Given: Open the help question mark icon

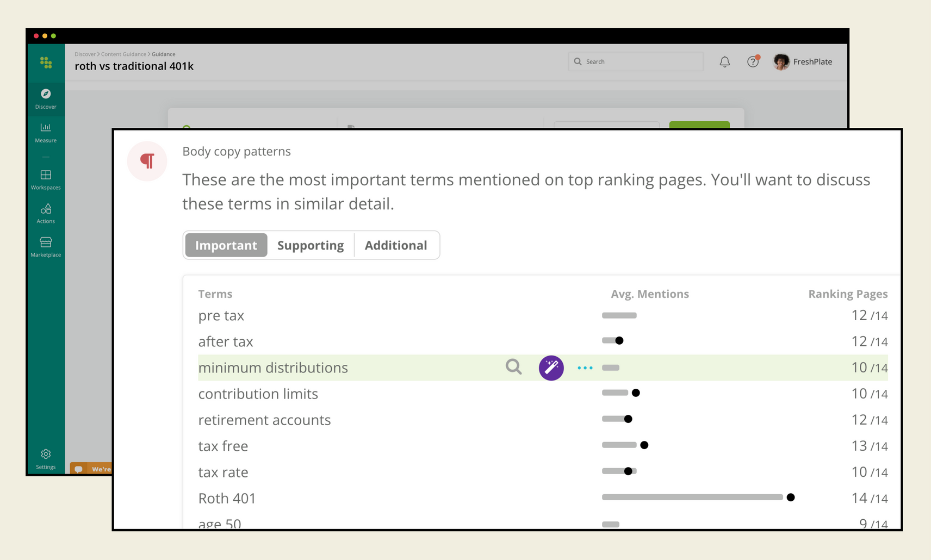Looking at the screenshot, I should click(x=753, y=61).
